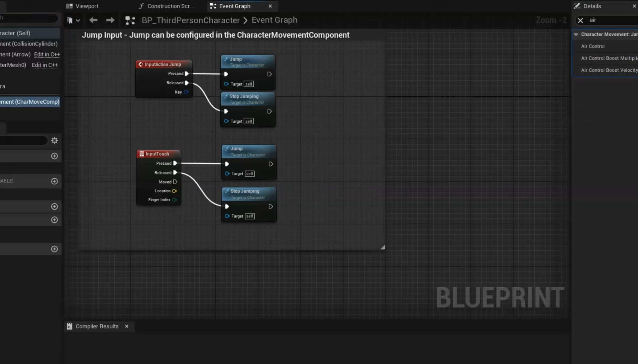Image resolution: width=638 pixels, height=364 pixels.
Task: Click the Details search field
Action: click(611, 20)
